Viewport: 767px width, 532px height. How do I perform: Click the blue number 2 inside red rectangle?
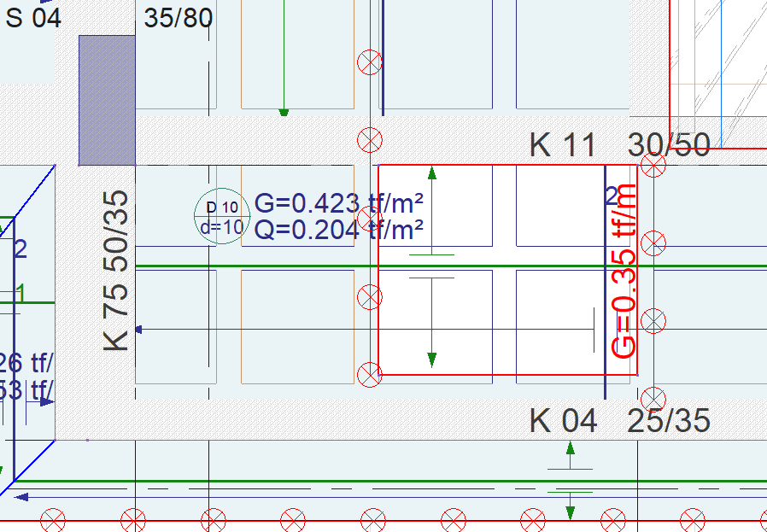(612, 196)
